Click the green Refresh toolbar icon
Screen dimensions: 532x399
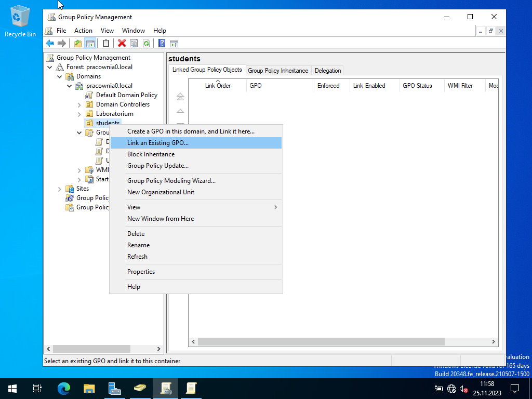click(x=146, y=44)
